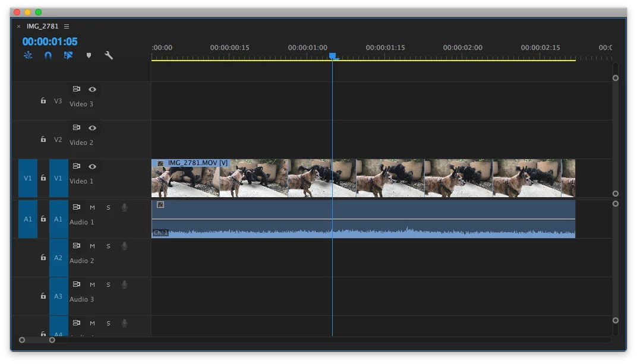Click right handle of horizontal zoom bar
Screen dimensions: 637x364
(52, 340)
